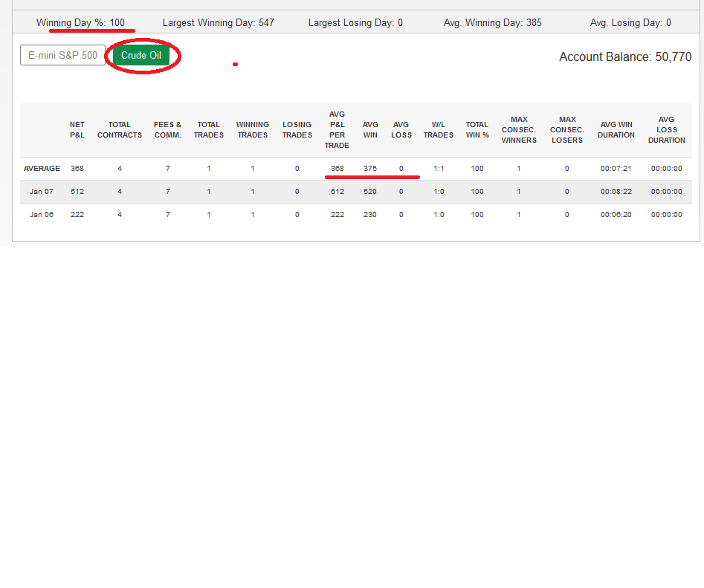Select the E-mini S&P 500 tab
This screenshot has width=704, height=588.
tap(62, 55)
